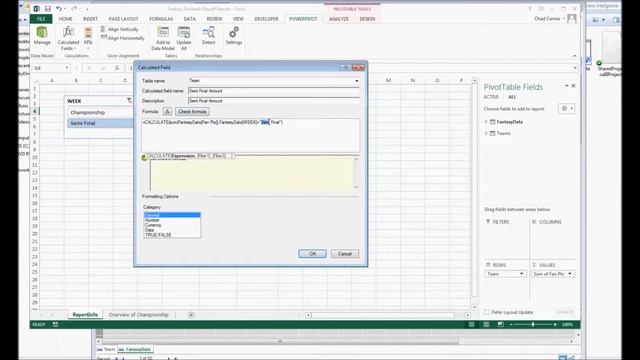This screenshot has width=640, height=360.
Task: Open the Team row field dropdown
Action: pos(521,274)
